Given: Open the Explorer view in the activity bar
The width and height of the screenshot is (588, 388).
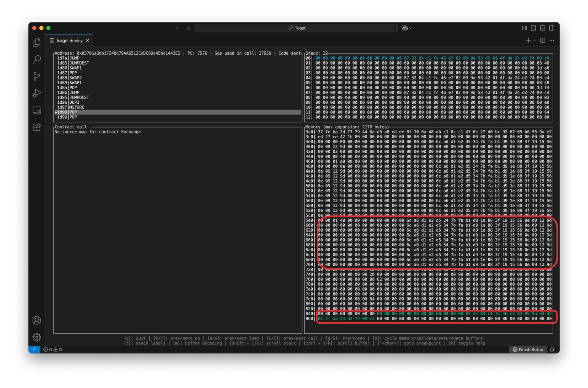Looking at the screenshot, I should 37,43.
